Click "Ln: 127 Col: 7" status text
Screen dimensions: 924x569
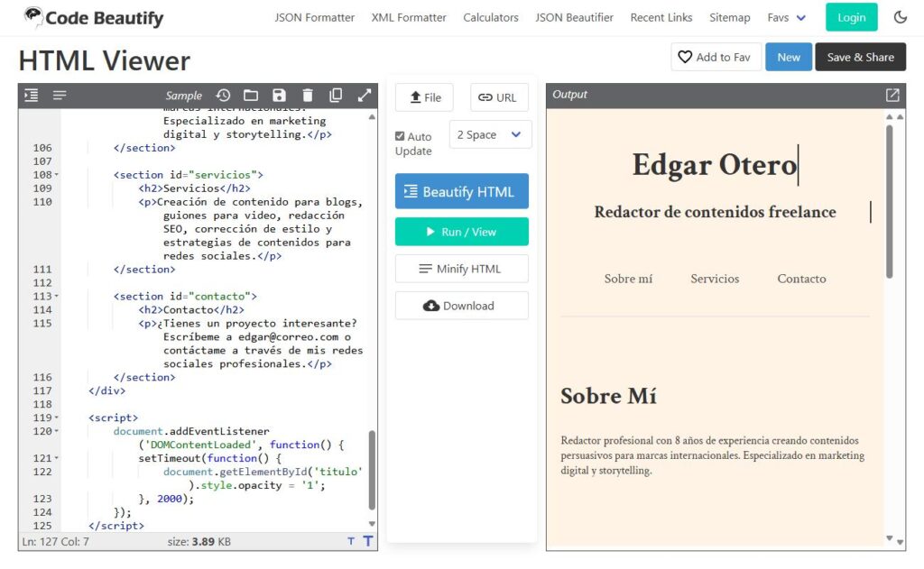(x=55, y=541)
